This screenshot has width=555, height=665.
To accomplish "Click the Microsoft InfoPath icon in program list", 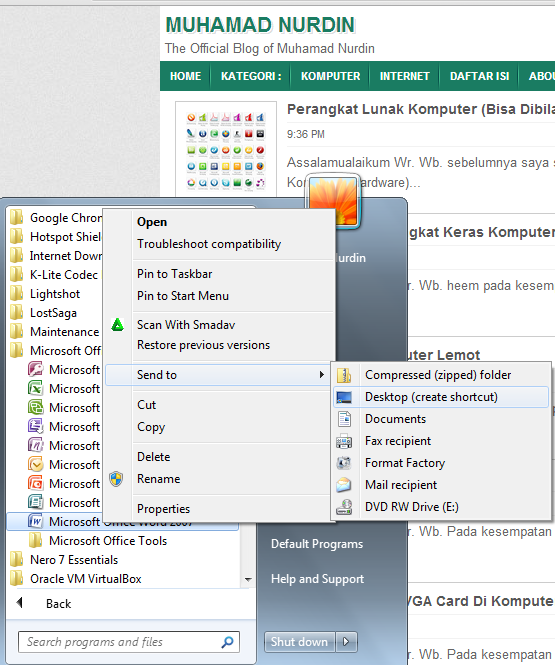I will [35, 426].
